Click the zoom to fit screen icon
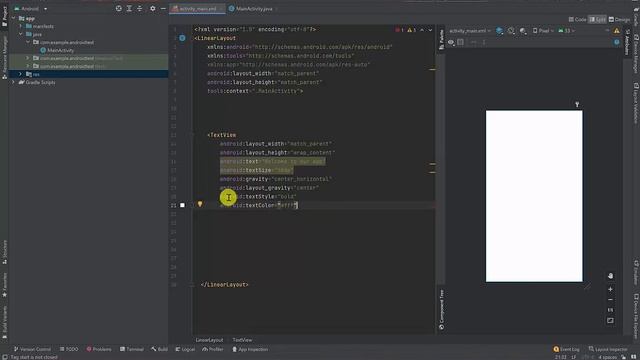The image size is (640, 360). point(610,320)
